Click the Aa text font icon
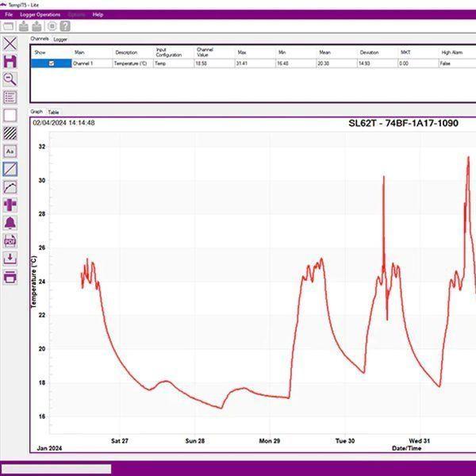 click(x=10, y=151)
